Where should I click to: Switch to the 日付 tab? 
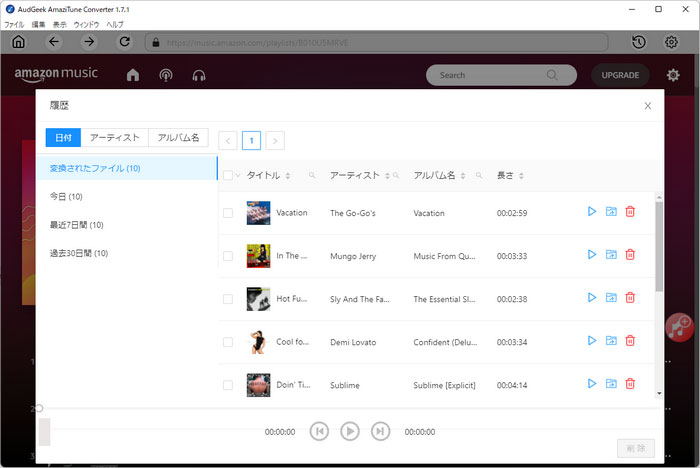click(x=63, y=138)
